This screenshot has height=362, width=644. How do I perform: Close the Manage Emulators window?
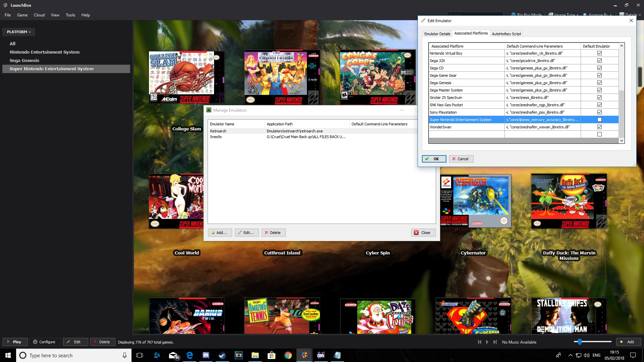tap(423, 233)
